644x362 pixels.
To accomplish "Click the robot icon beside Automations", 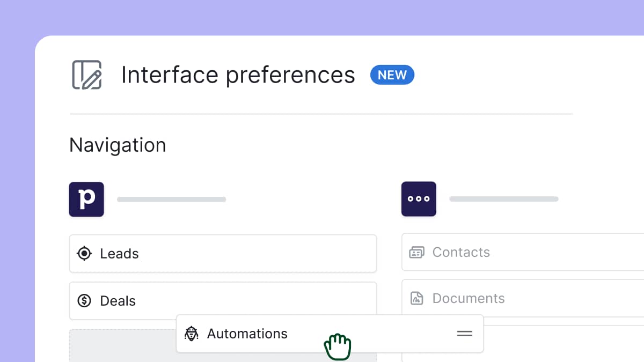I will [x=192, y=334].
